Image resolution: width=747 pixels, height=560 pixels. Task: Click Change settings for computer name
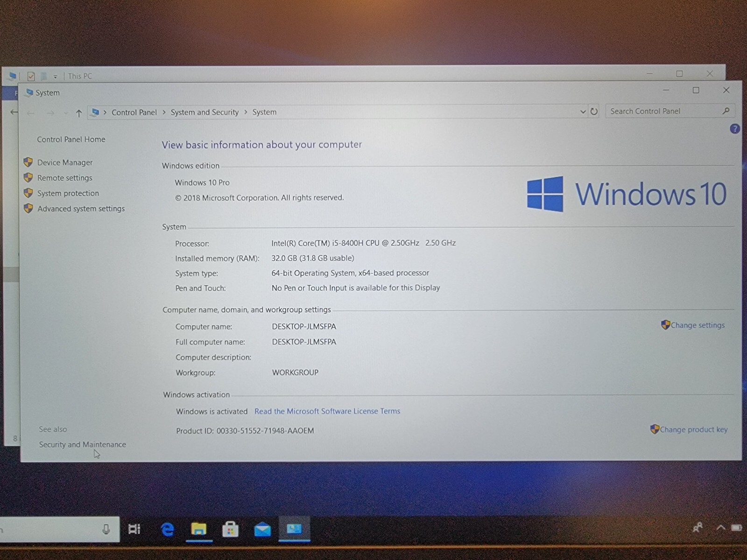pos(698,325)
